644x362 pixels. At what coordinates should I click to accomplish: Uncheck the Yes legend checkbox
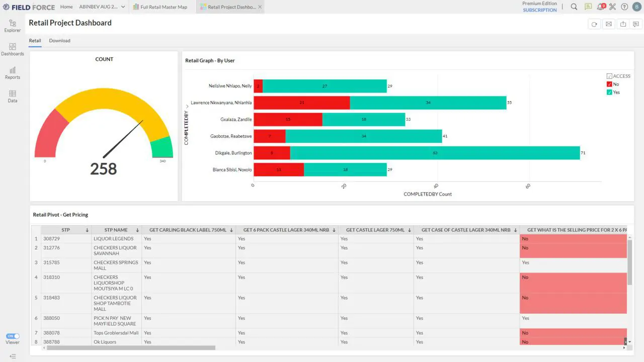609,93
